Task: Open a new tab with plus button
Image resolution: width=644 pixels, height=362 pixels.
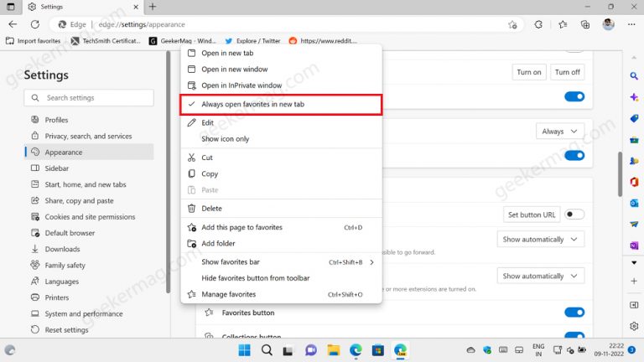Action: point(153,7)
